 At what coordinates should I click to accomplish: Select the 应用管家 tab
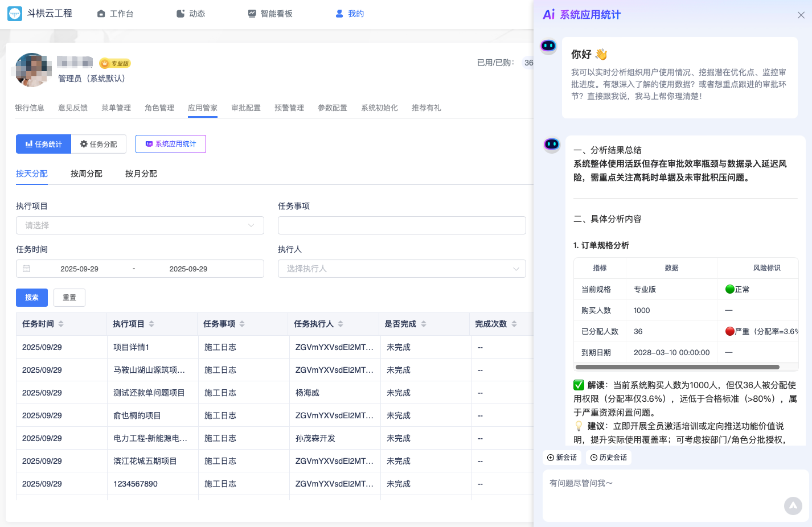[x=203, y=108]
